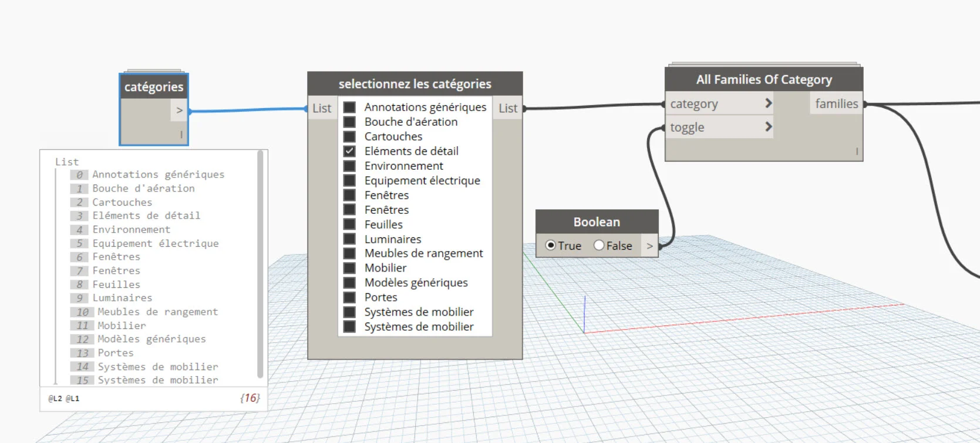980x443 pixels.
Task: Select the False radio button on Boolean node
Action: tap(599, 245)
